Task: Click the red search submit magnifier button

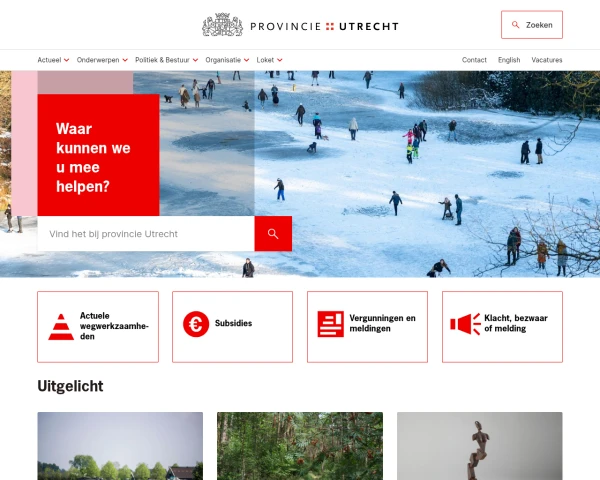Action: [x=273, y=233]
